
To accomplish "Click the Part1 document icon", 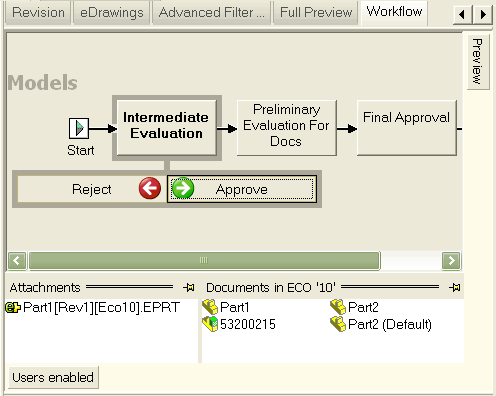I will [210, 307].
